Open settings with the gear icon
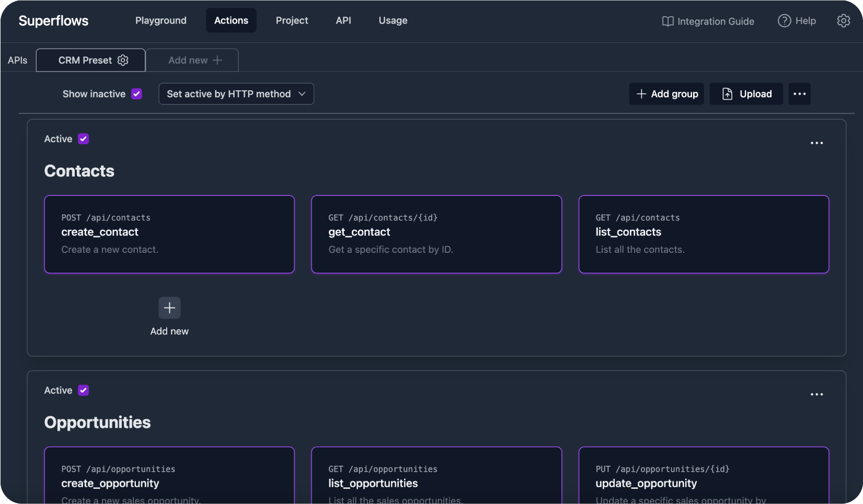 pyautogui.click(x=844, y=21)
